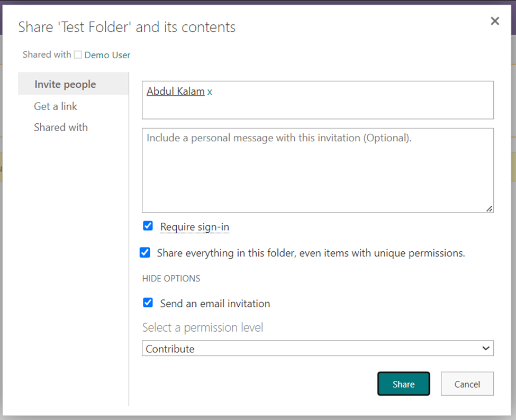Open the Shared with tab
The height and width of the screenshot is (420, 516).
point(61,127)
